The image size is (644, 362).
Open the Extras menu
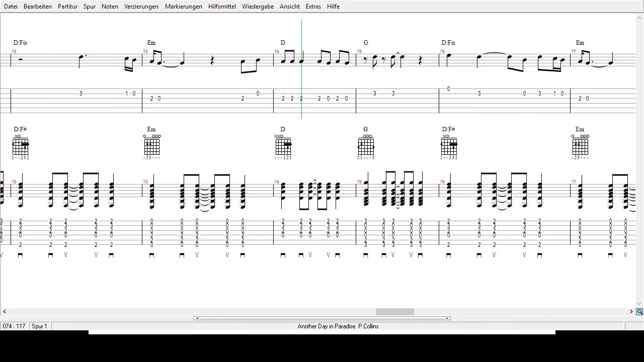coord(313,7)
